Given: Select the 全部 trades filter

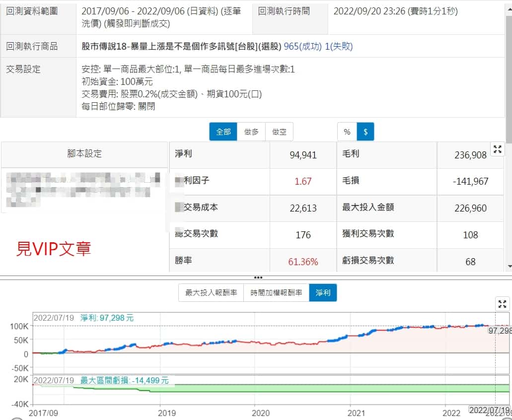Looking at the screenshot, I should (x=223, y=132).
